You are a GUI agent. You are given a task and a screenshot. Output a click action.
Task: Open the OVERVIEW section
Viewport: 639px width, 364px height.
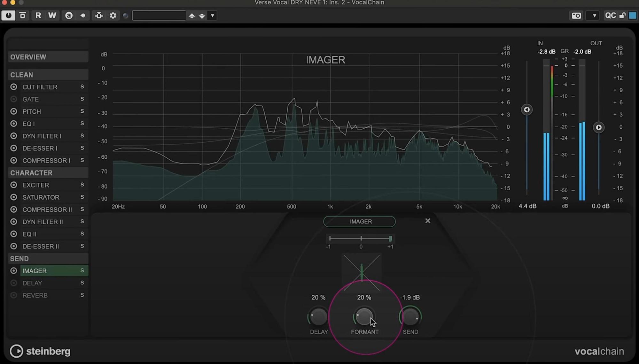(48, 57)
